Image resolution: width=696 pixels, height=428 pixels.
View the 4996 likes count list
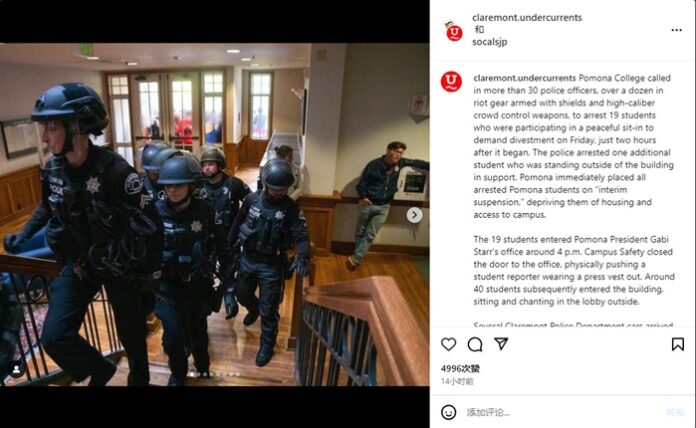[460, 369]
